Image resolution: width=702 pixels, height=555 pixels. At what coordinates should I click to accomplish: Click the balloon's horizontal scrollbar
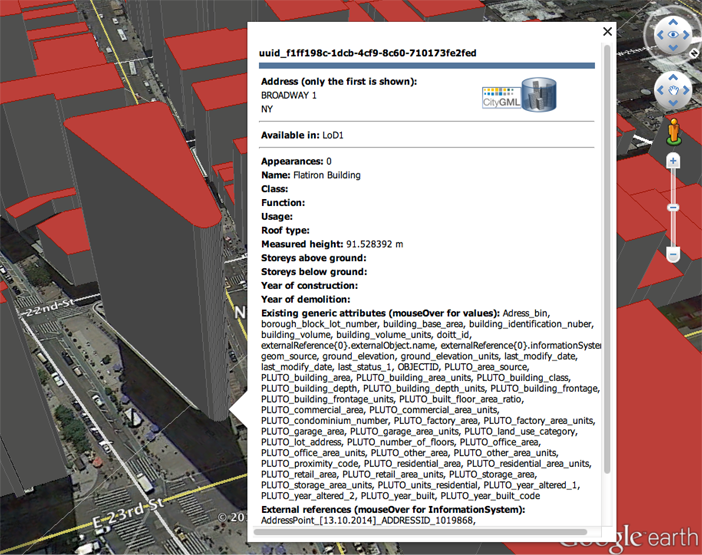pyautogui.click(x=420, y=532)
